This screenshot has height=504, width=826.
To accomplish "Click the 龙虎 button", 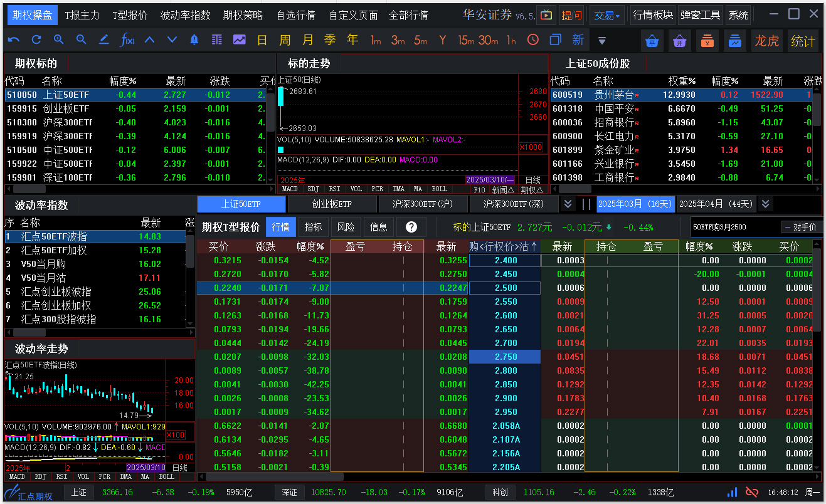I will click(766, 41).
